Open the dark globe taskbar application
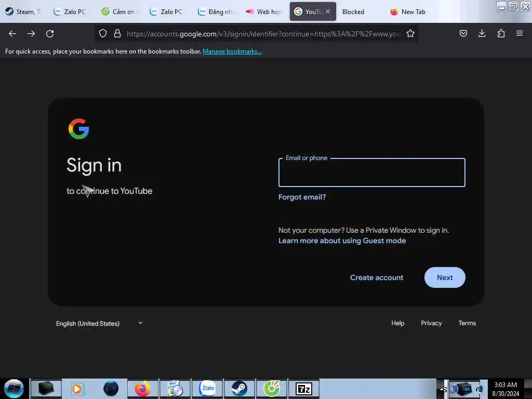The height and width of the screenshot is (399, 532). tap(111, 389)
